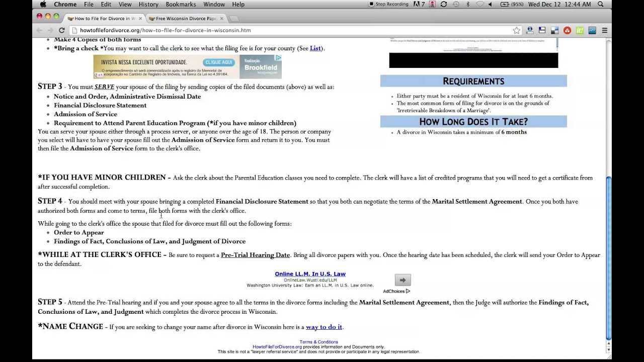Click the blue chart extension icon

click(x=592, y=30)
